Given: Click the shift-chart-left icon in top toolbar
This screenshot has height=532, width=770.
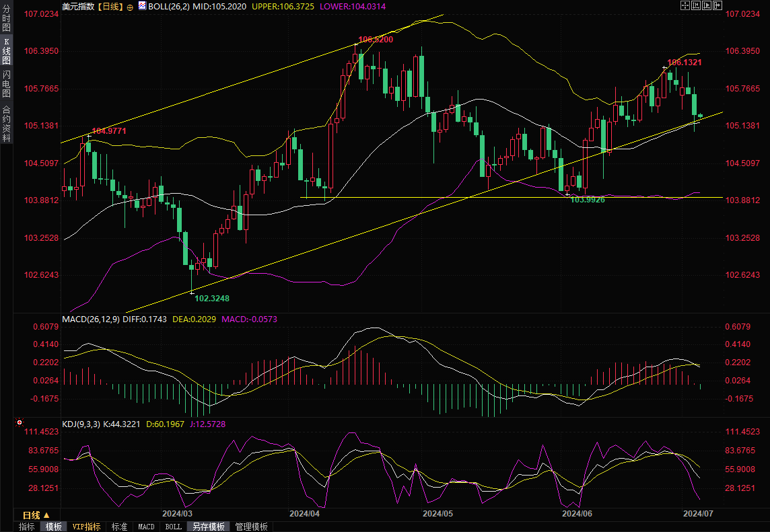Looking at the screenshot, I should [x=696, y=5].
